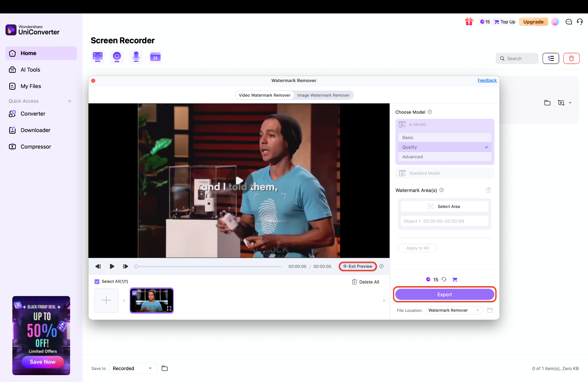Uncheck the video thumbnail checkbox

click(x=134, y=293)
